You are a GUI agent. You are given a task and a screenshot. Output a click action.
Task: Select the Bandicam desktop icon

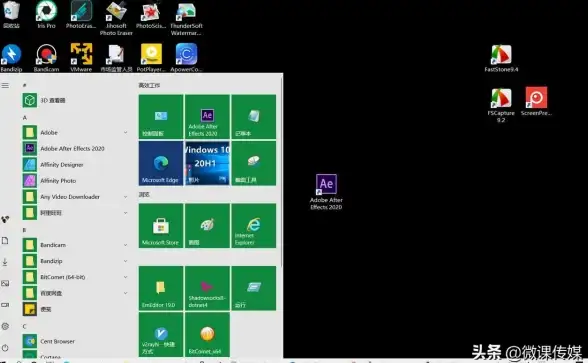coord(46,58)
